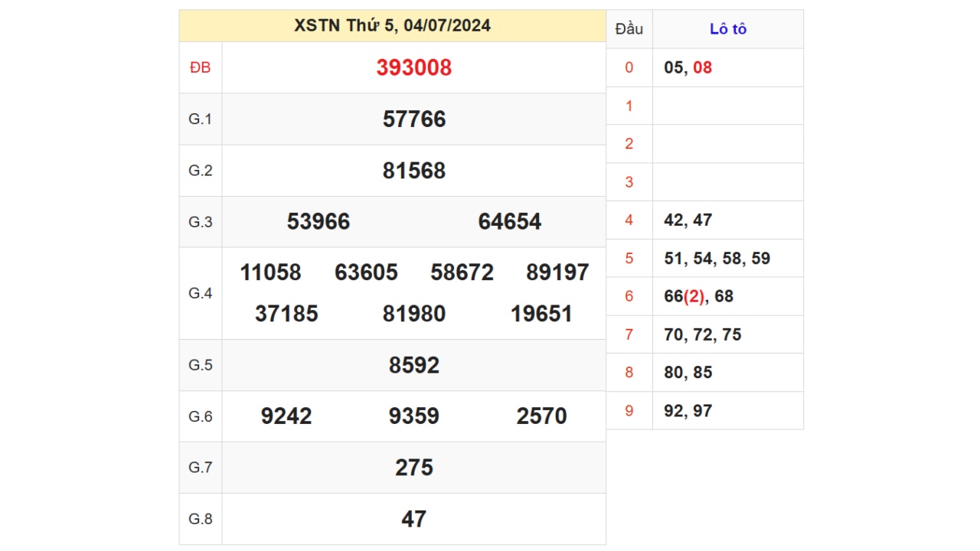
Task: Select G.6 number 9359
Action: point(414,416)
